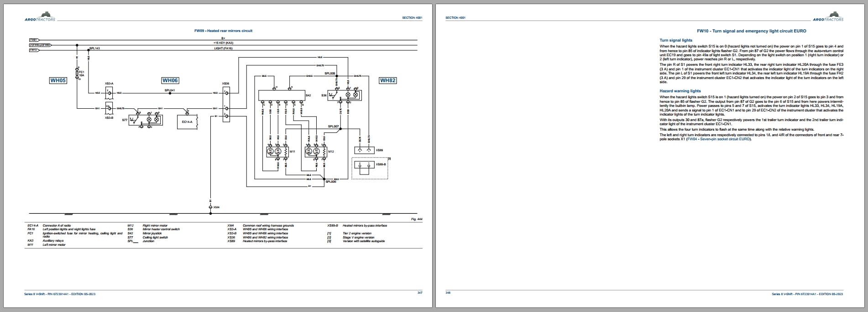Click legend entry 'WH06 and WH82 wiring interface'
868x312 pixels.
[x=265, y=237]
